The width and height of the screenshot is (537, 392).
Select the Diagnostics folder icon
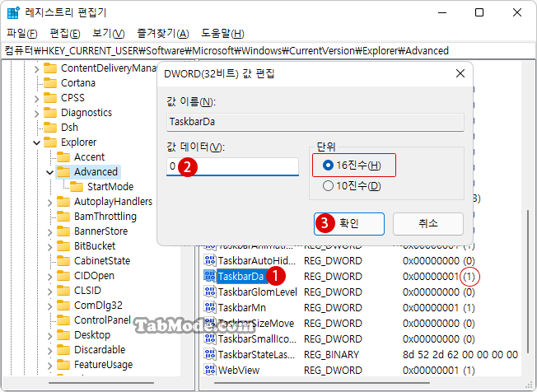coord(50,113)
